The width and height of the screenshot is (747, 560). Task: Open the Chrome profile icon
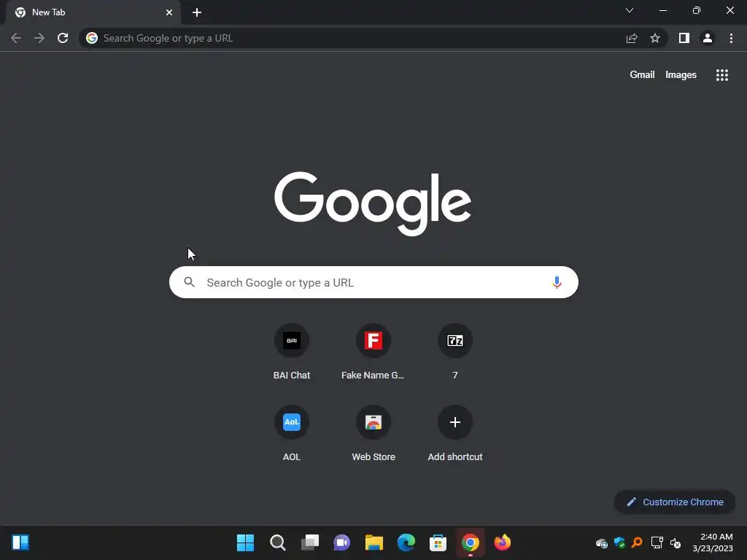pyautogui.click(x=708, y=38)
